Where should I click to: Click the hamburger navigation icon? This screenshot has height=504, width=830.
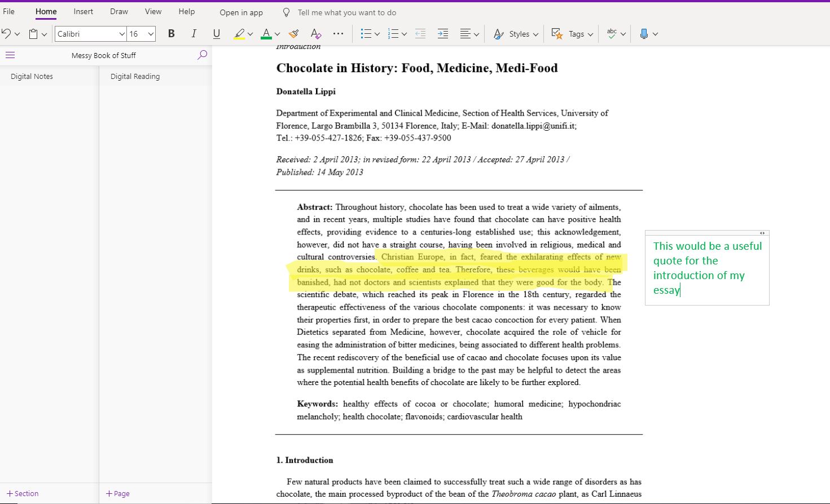click(10, 55)
